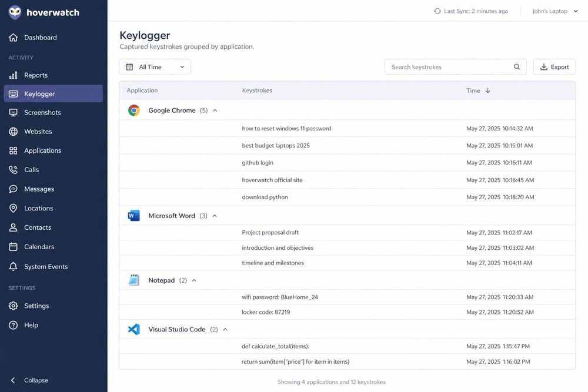The width and height of the screenshot is (588, 392).
Task: Click the Search keystrokes input field
Action: point(455,67)
